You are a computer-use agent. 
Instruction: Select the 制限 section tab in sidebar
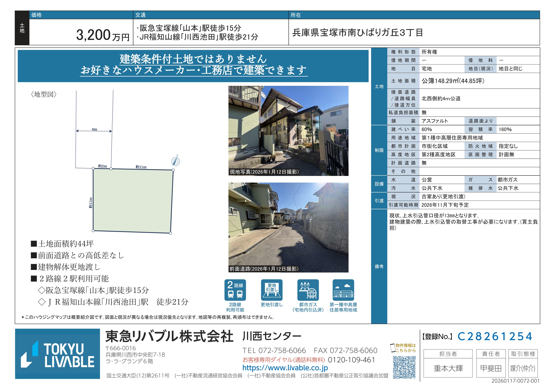click(379, 150)
